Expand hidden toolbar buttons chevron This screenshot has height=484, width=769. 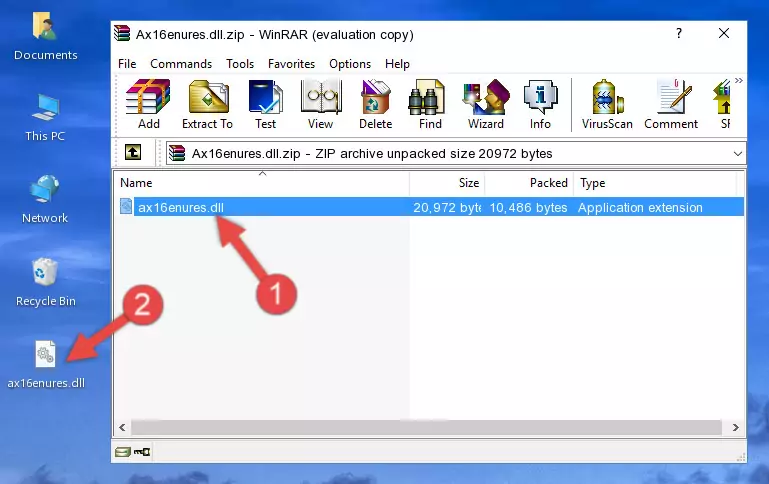(739, 80)
